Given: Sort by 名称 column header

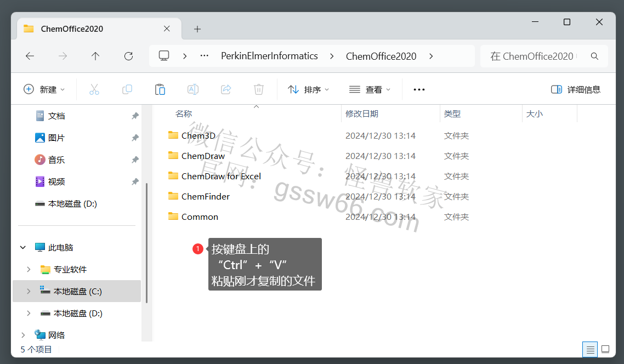Looking at the screenshot, I should pyautogui.click(x=184, y=114).
